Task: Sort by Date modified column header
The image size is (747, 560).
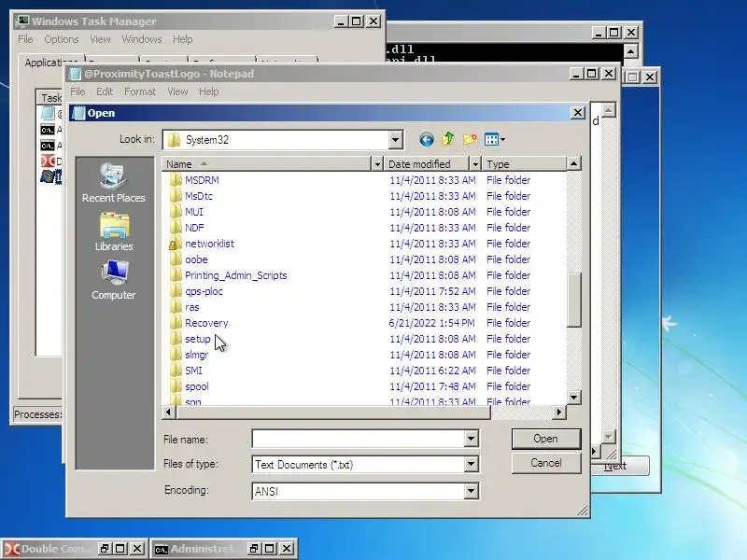Action: point(427,164)
